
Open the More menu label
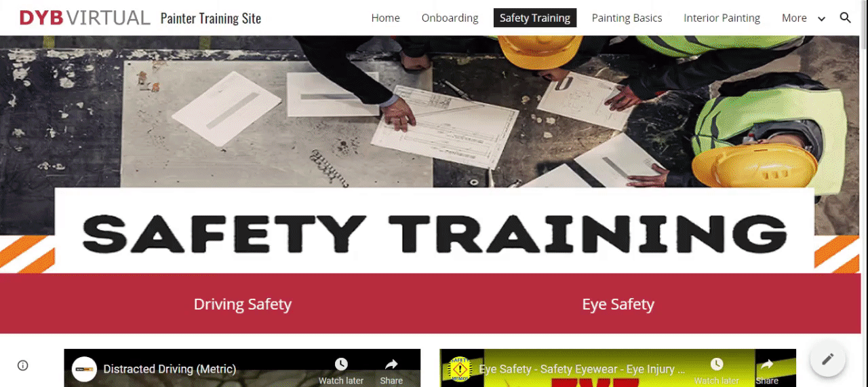coord(794,18)
